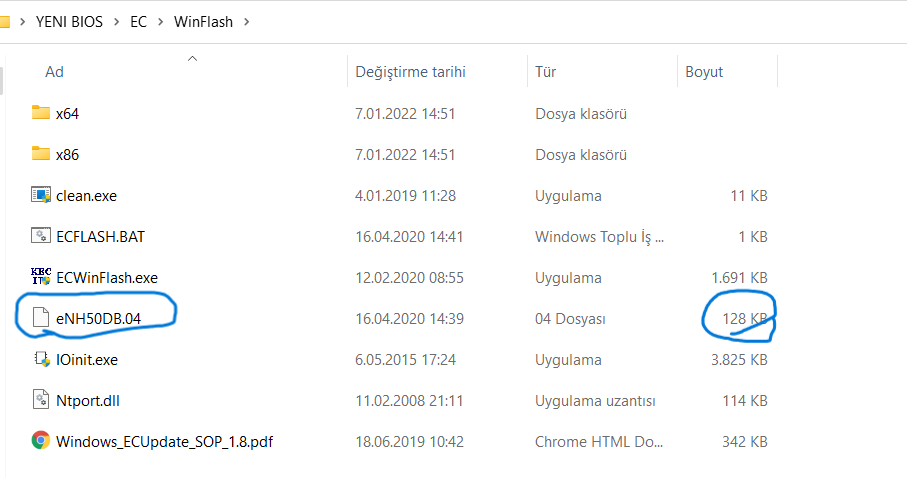Click the eNH50DB.04 blank file icon
This screenshot has width=907, height=478.
tap(40, 318)
